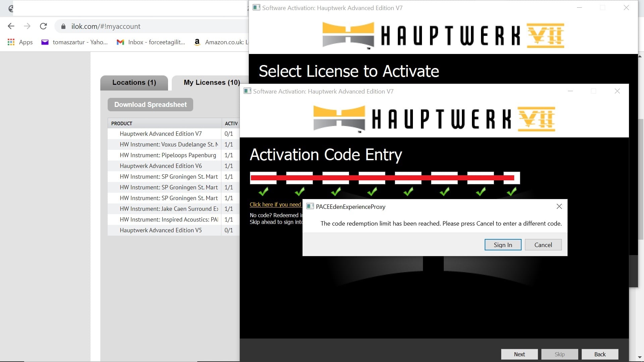The image size is (644, 362).
Task: Go back in the browser
Action: click(11, 26)
